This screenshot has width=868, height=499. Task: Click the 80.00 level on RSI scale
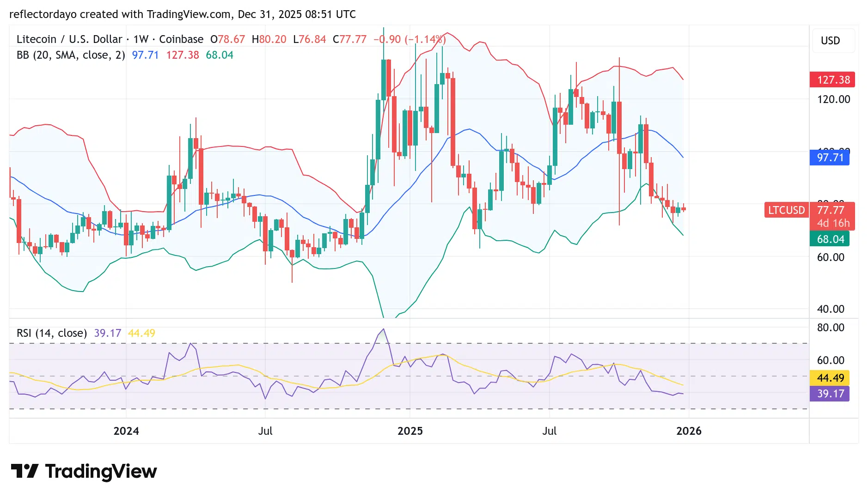click(x=831, y=328)
